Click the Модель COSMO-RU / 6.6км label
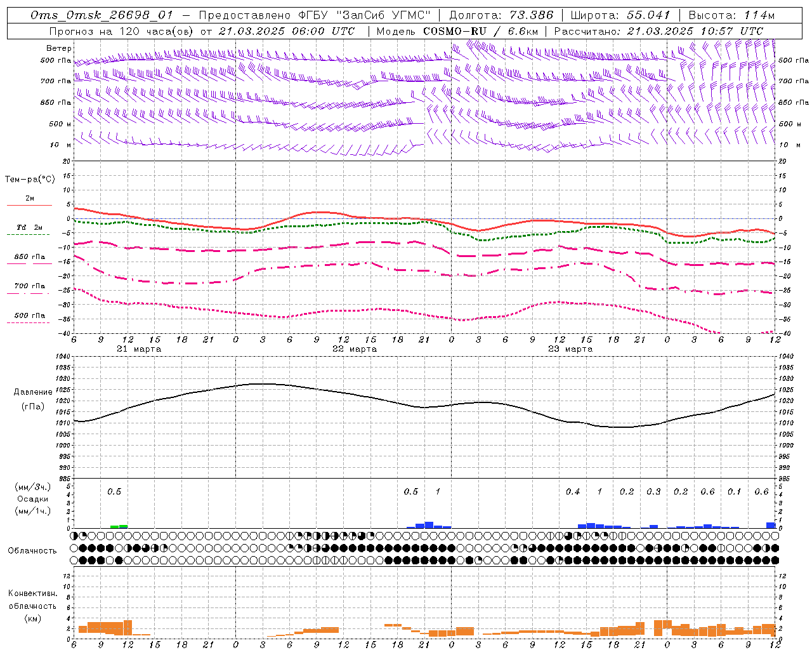Image resolution: width=812 pixels, height=650 pixels. pos(457,31)
